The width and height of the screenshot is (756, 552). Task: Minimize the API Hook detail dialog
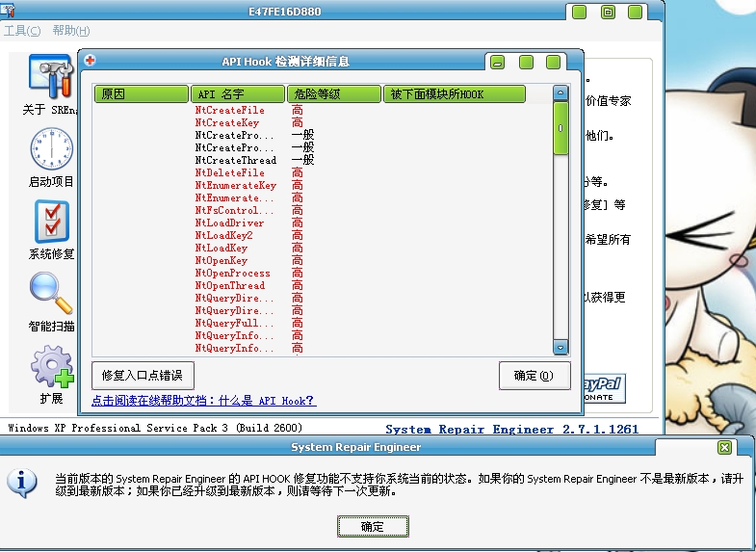tap(497, 62)
